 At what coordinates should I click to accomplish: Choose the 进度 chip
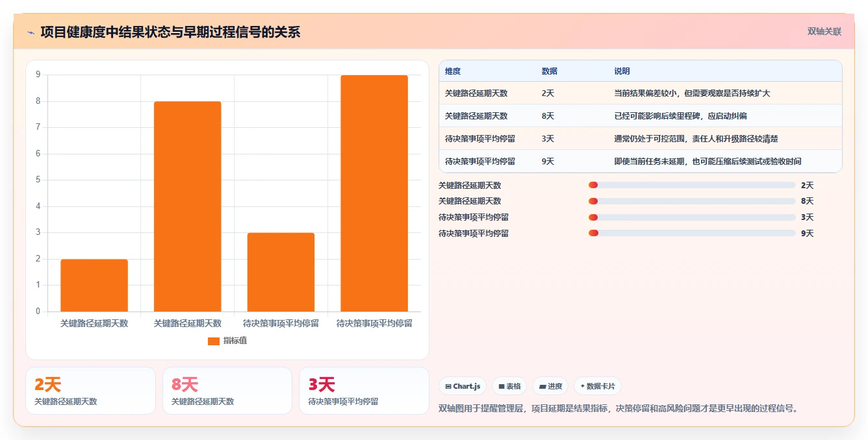click(x=550, y=386)
